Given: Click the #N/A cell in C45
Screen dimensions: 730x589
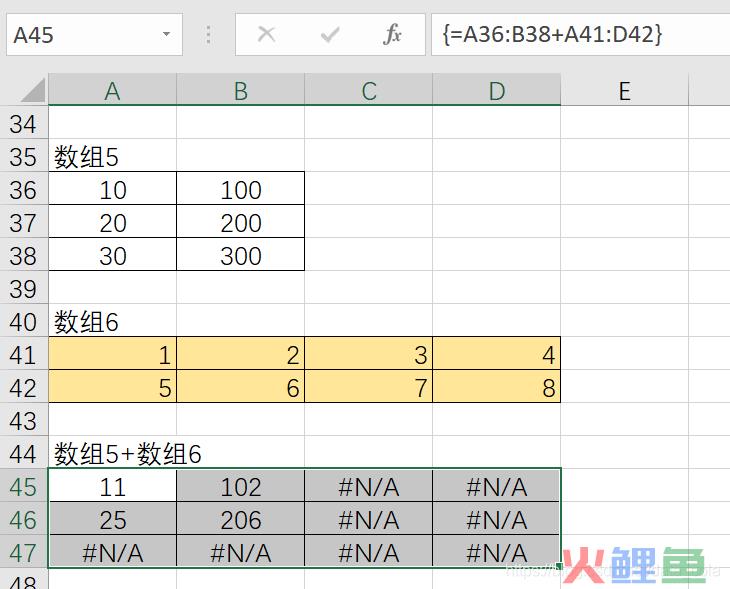Looking at the screenshot, I should [369, 487].
